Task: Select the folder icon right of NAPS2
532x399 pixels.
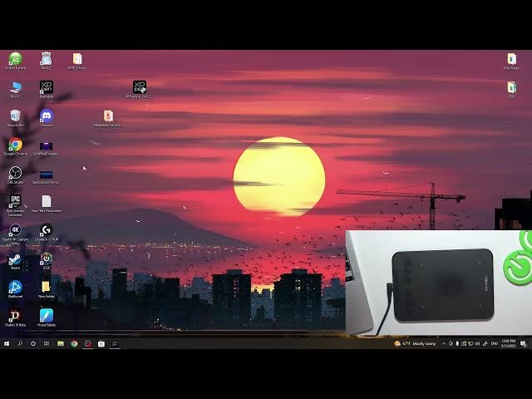Action: pos(77,61)
